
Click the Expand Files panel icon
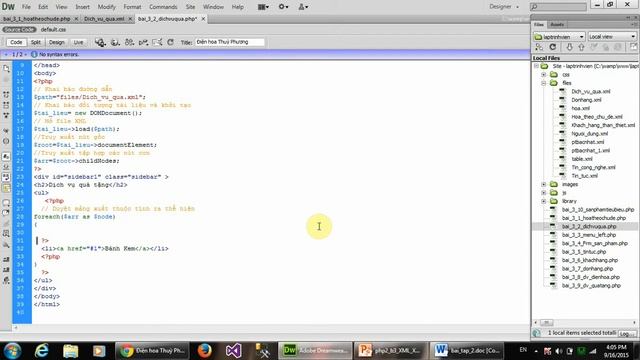click(633, 47)
